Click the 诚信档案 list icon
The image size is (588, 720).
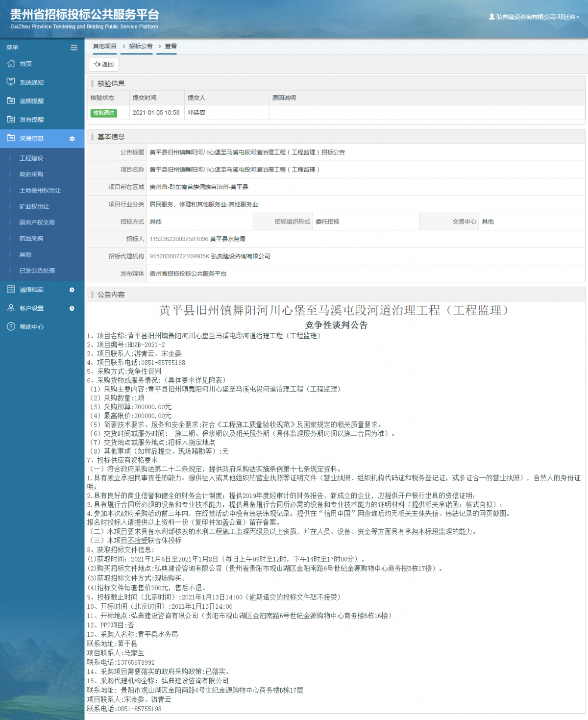click(11, 289)
